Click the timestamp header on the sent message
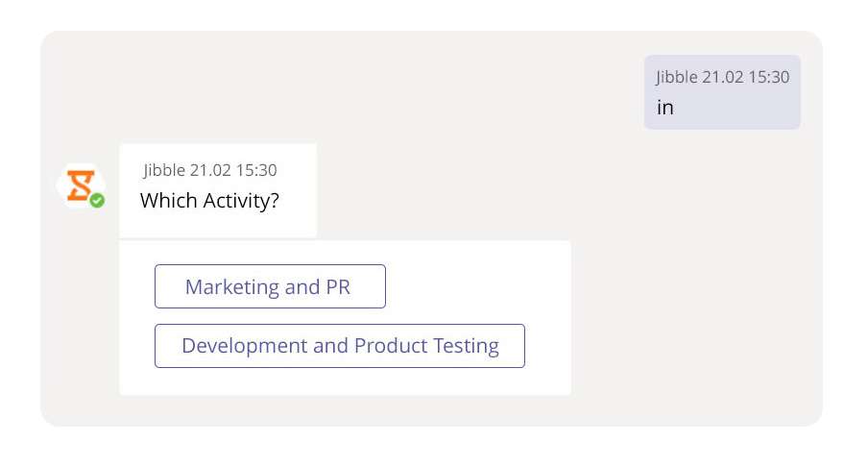The image size is (868, 467). click(722, 77)
